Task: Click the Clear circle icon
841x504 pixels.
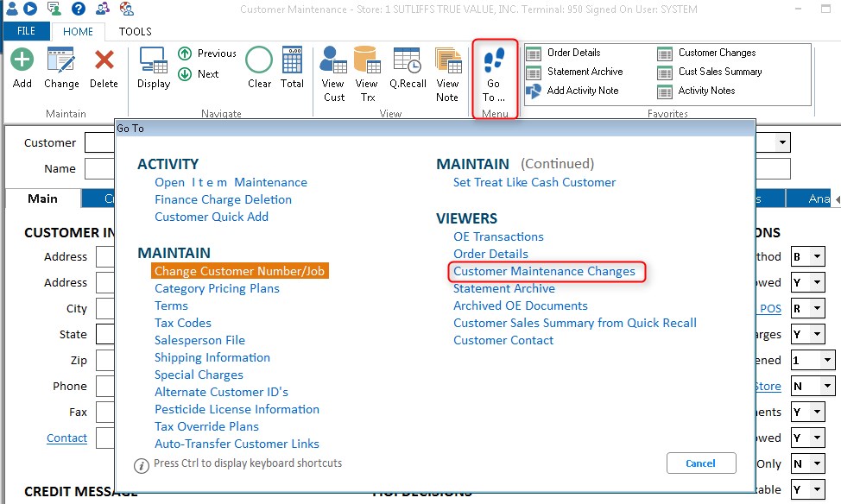Action: click(259, 61)
